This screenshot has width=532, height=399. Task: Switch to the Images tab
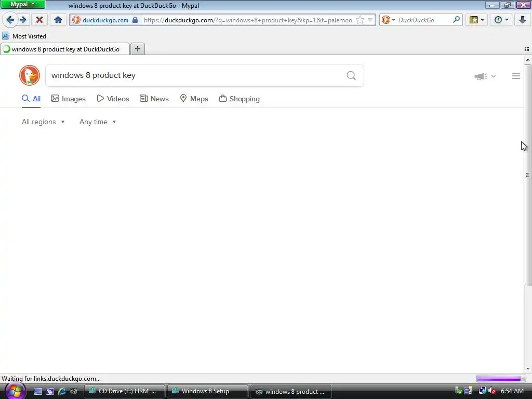click(68, 99)
